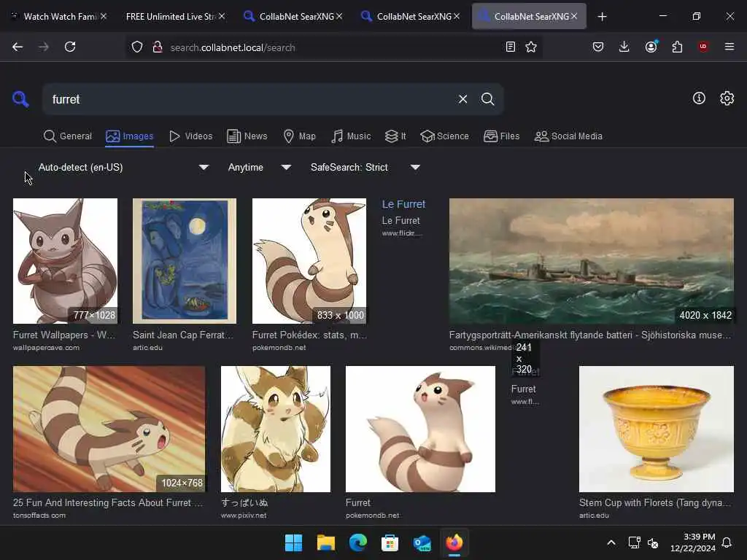Open the blue Chagall painting thumbnail
Image resolution: width=747 pixels, height=560 pixels.
pos(185,261)
